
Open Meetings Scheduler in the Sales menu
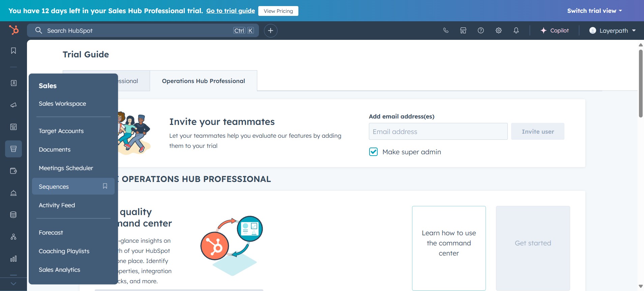tap(66, 168)
